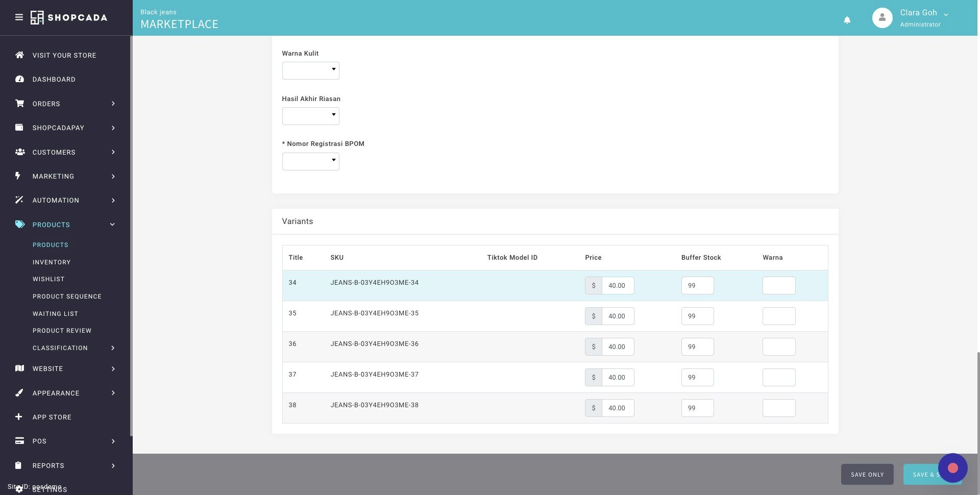Expand the Reports submenu chevron
The image size is (980, 495).
pyautogui.click(x=113, y=465)
